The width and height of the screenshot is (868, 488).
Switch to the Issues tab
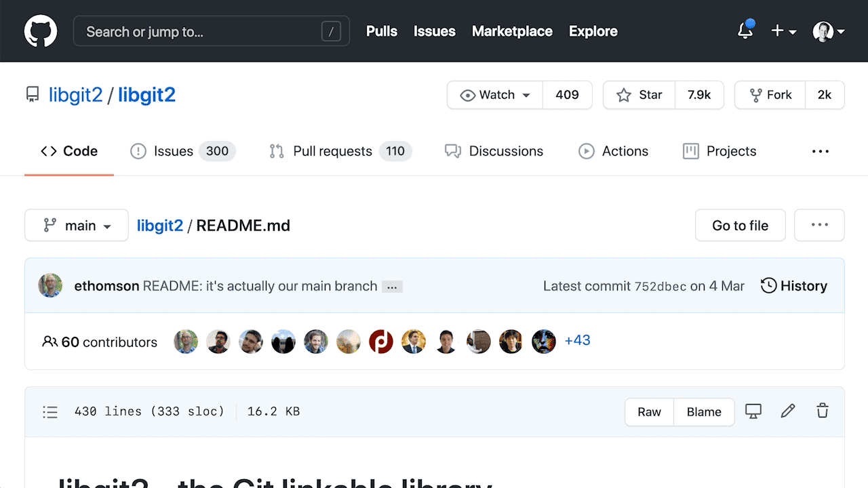pos(182,151)
